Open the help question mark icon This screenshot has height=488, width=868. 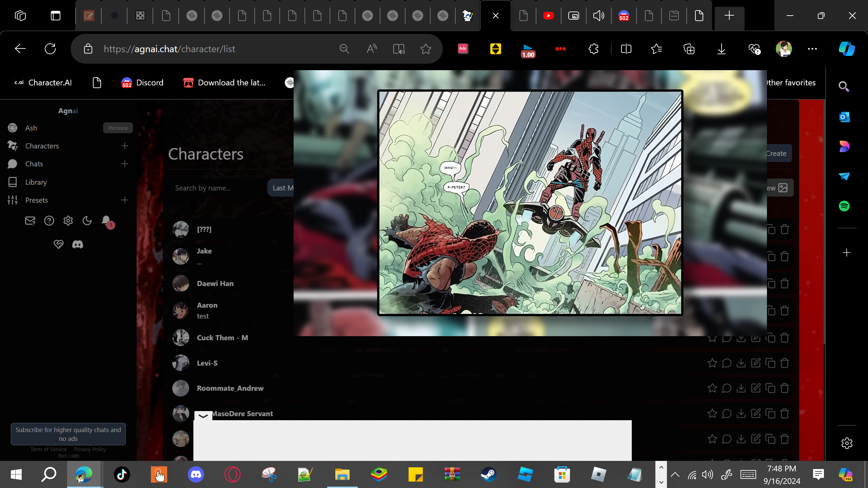(x=49, y=221)
